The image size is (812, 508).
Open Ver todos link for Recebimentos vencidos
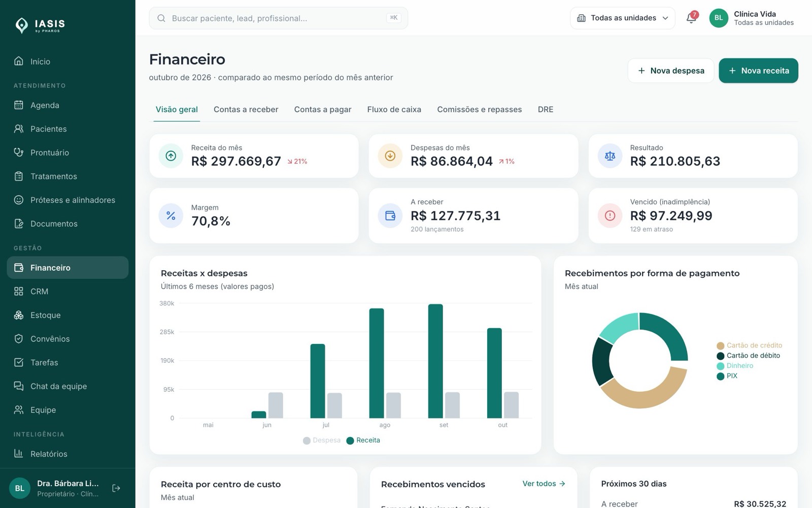point(544,484)
